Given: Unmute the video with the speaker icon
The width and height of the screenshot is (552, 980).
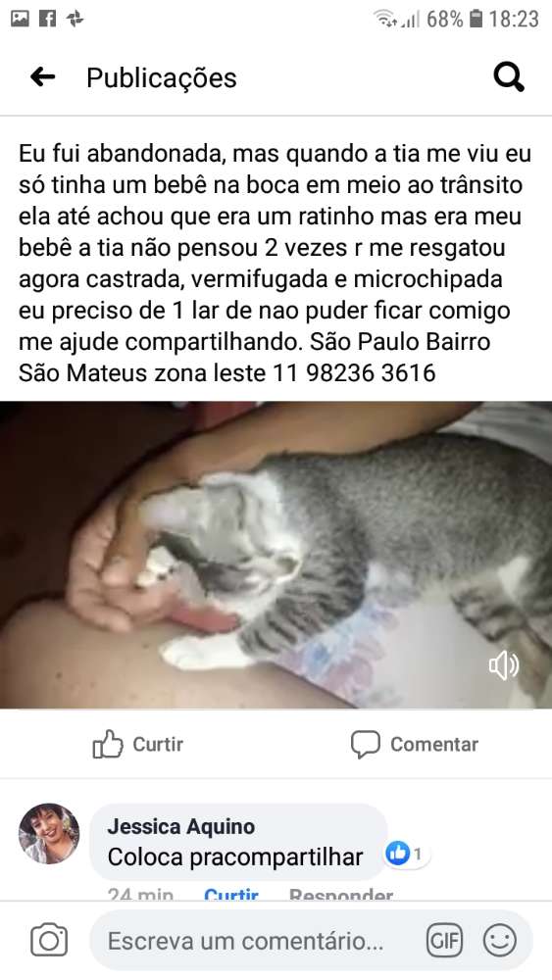Looking at the screenshot, I should [x=504, y=665].
